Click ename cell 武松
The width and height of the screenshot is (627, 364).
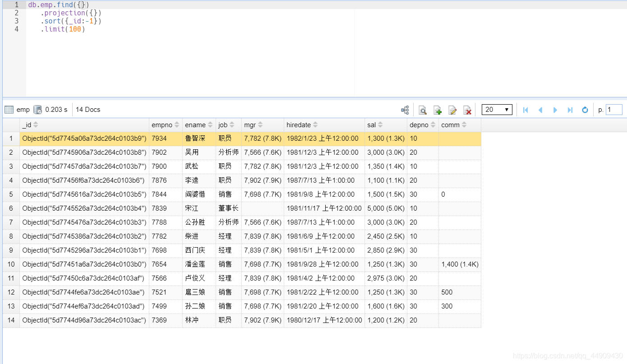199,166
